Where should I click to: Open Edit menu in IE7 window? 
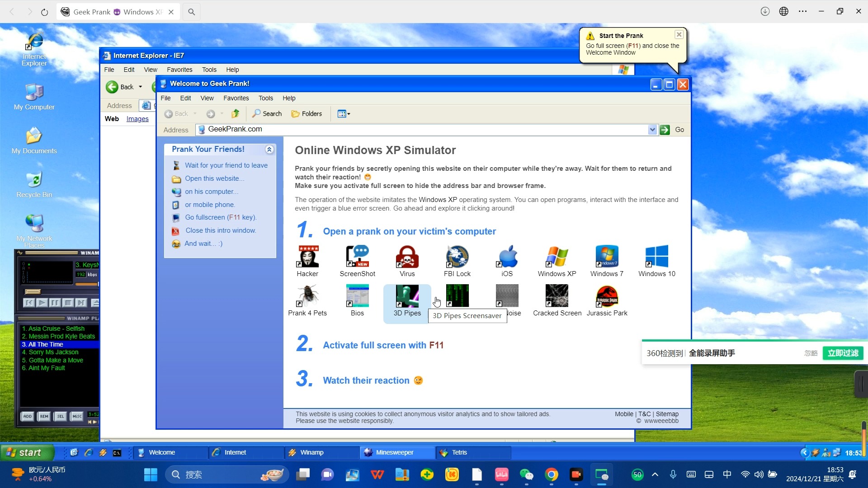(x=129, y=70)
